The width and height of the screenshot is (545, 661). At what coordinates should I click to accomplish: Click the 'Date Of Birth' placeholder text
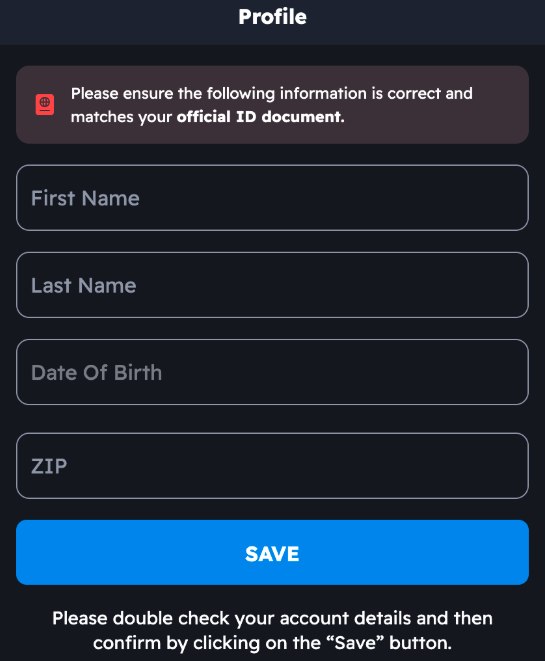(x=97, y=373)
